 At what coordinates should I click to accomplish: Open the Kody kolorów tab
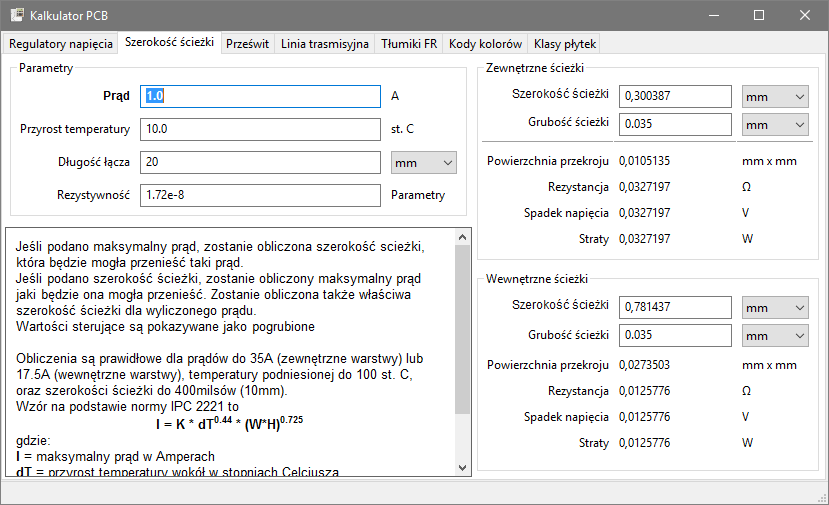point(486,44)
